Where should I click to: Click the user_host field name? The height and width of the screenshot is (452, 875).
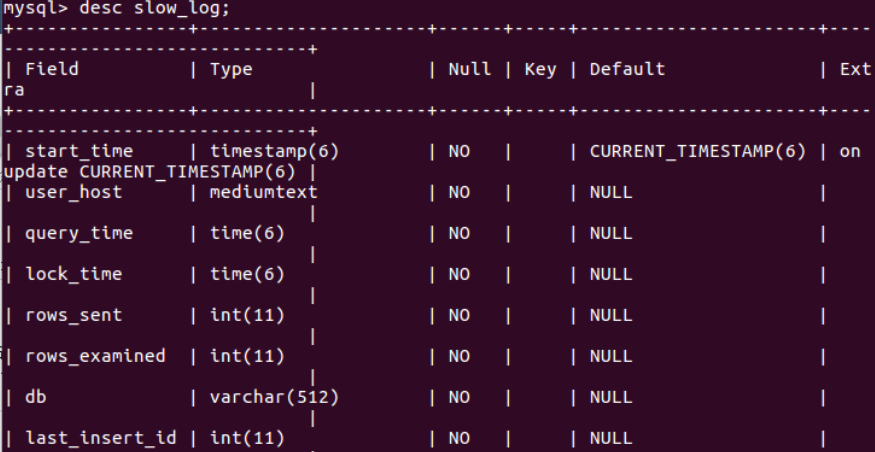[74, 192]
